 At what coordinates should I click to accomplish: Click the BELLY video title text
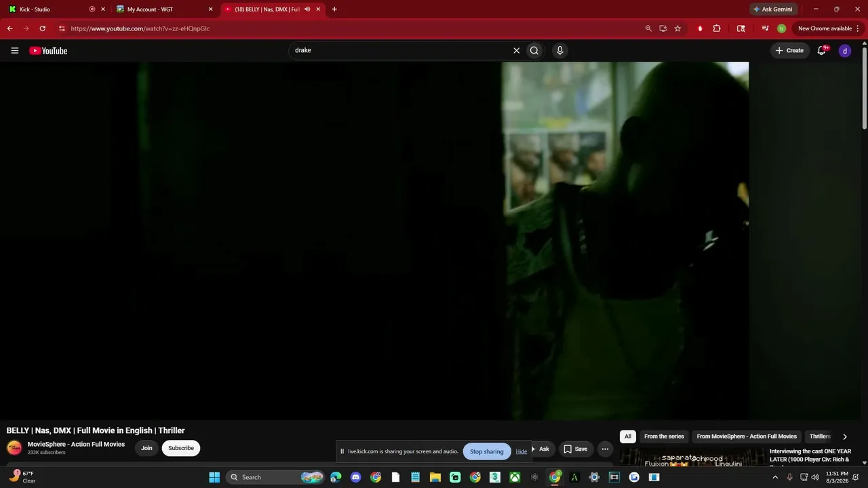[x=96, y=430]
